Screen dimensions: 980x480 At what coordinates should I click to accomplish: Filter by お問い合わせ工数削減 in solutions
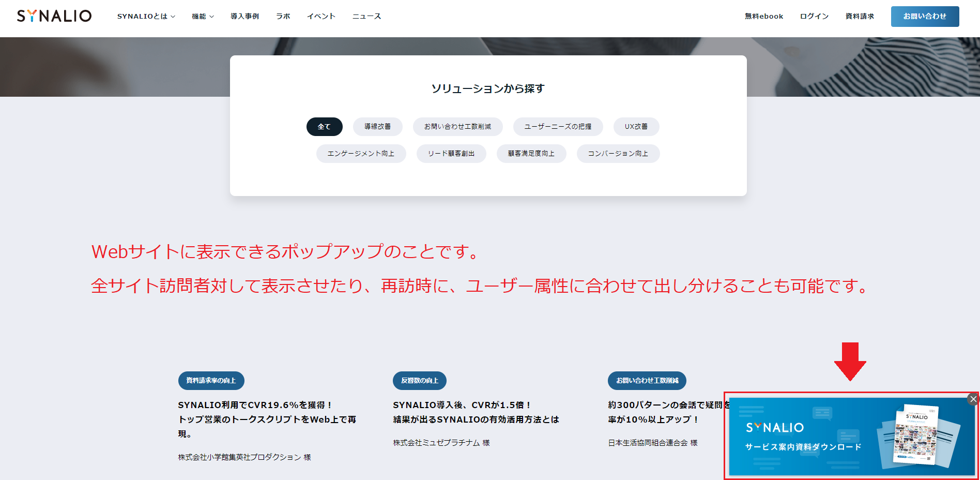click(x=458, y=127)
